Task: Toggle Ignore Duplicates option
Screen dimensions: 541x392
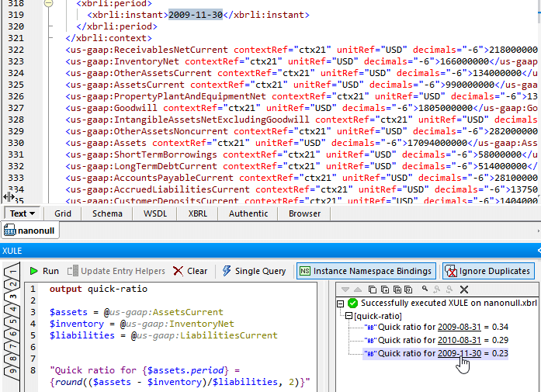Action: (x=487, y=271)
